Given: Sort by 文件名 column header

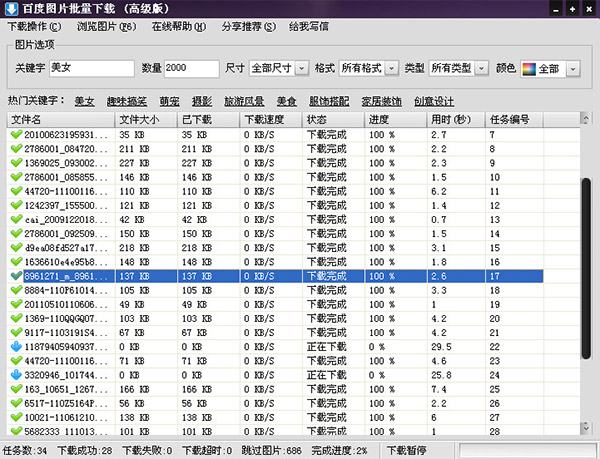Looking at the screenshot, I should tap(61, 120).
